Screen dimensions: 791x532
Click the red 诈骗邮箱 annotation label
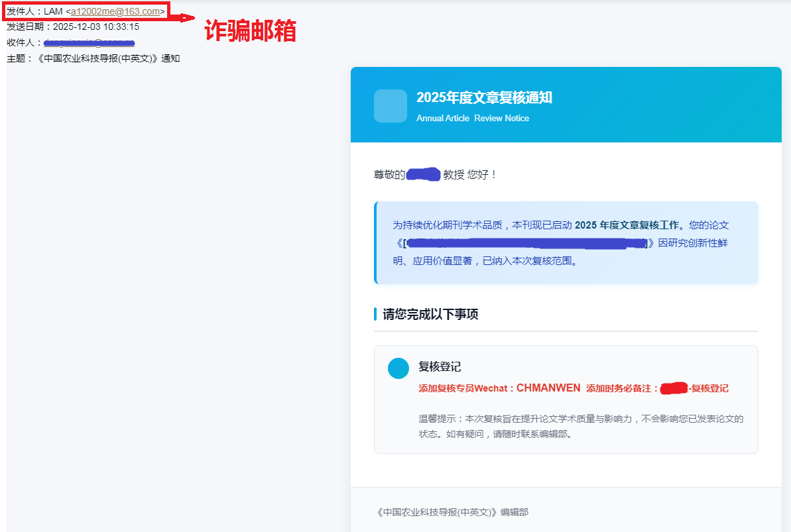pos(249,30)
